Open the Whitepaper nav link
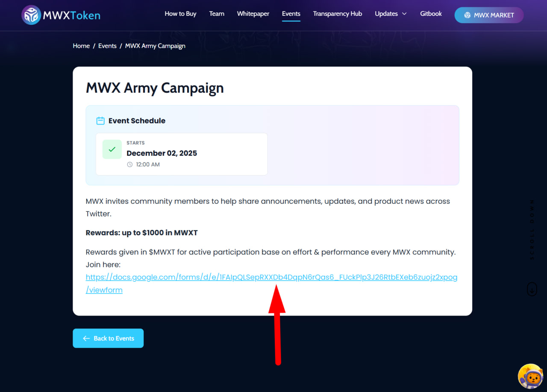 coord(253,14)
